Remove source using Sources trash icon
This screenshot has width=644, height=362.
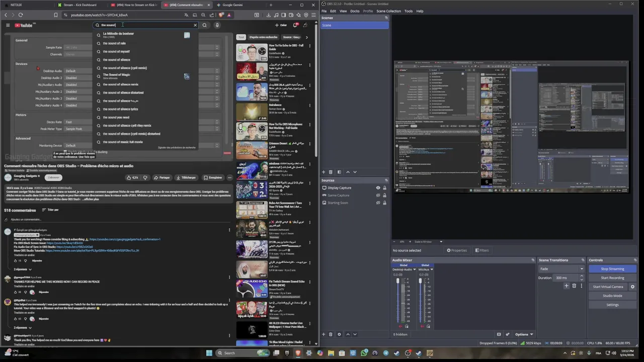tap(331, 334)
